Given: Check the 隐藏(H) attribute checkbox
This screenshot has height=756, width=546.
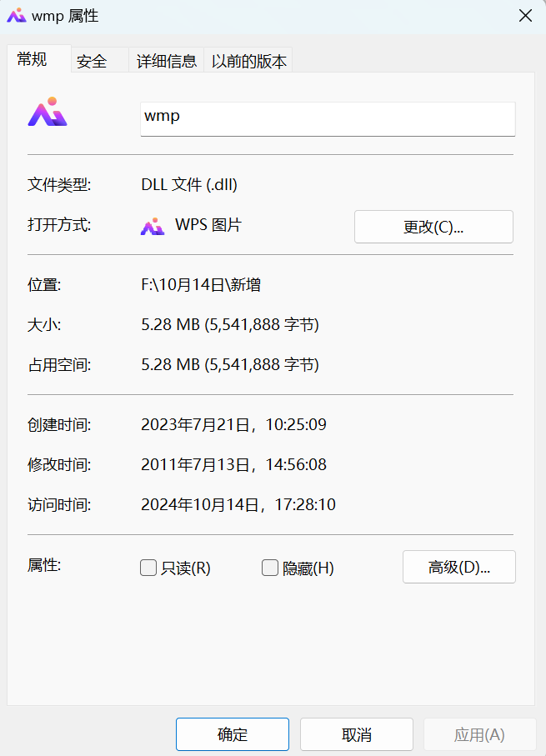Looking at the screenshot, I should coord(270,568).
